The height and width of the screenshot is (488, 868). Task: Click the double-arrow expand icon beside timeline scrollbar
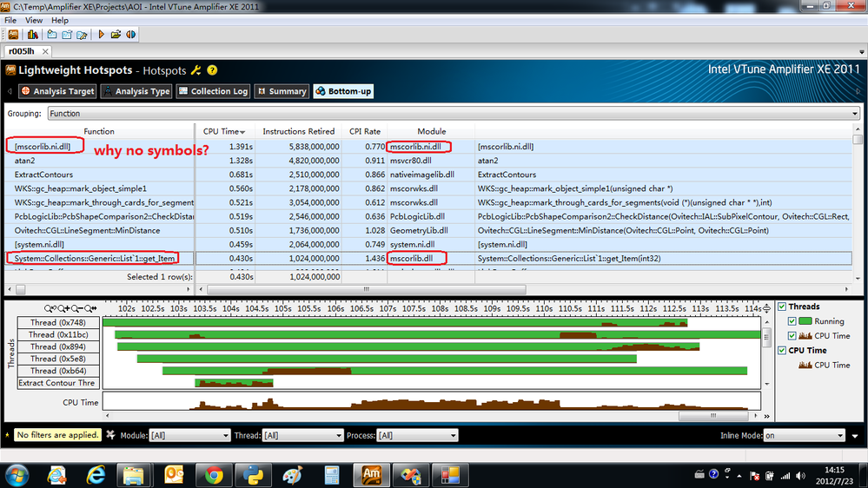(766, 416)
